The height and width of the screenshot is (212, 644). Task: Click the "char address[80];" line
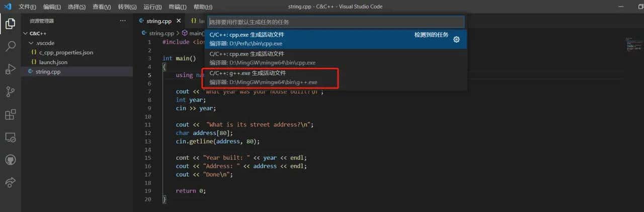coord(204,133)
